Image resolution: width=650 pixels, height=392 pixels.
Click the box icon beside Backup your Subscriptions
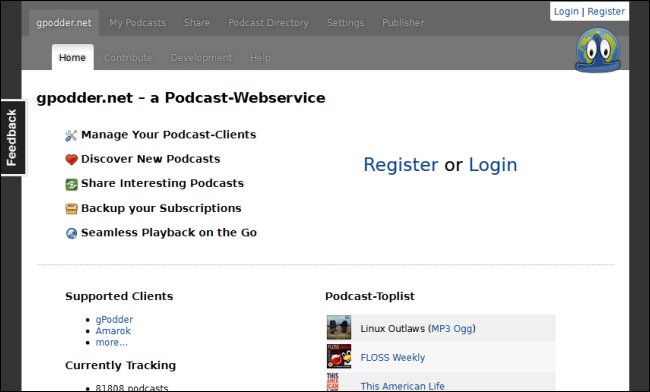(71, 209)
